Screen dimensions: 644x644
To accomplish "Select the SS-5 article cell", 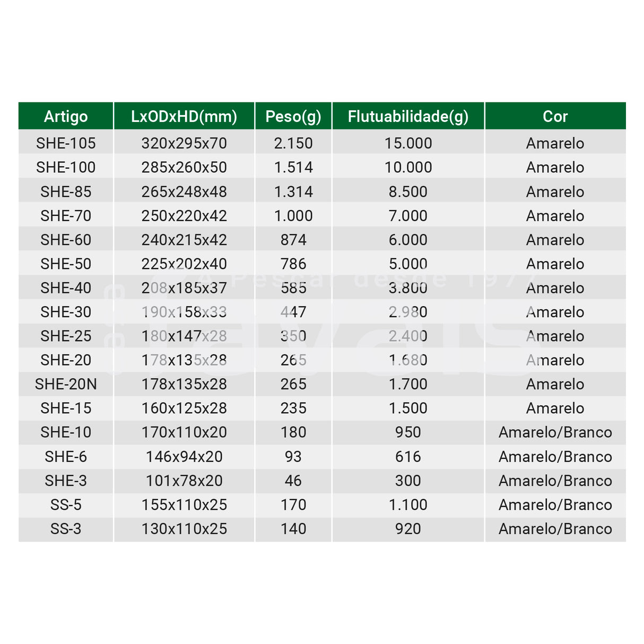I will coord(66,505).
